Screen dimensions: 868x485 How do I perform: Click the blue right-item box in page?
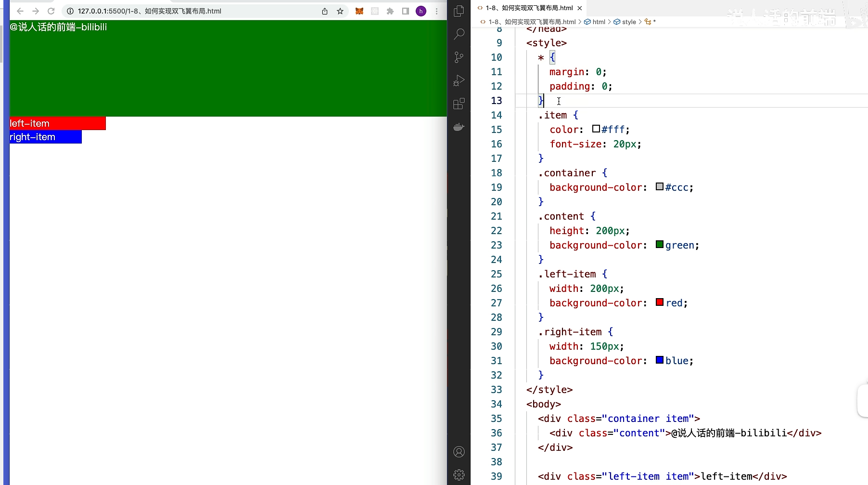pyautogui.click(x=45, y=137)
